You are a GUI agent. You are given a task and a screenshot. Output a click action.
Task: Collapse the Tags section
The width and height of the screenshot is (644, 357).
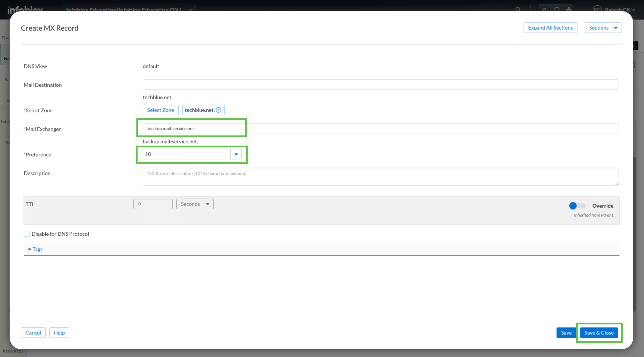pyautogui.click(x=35, y=249)
